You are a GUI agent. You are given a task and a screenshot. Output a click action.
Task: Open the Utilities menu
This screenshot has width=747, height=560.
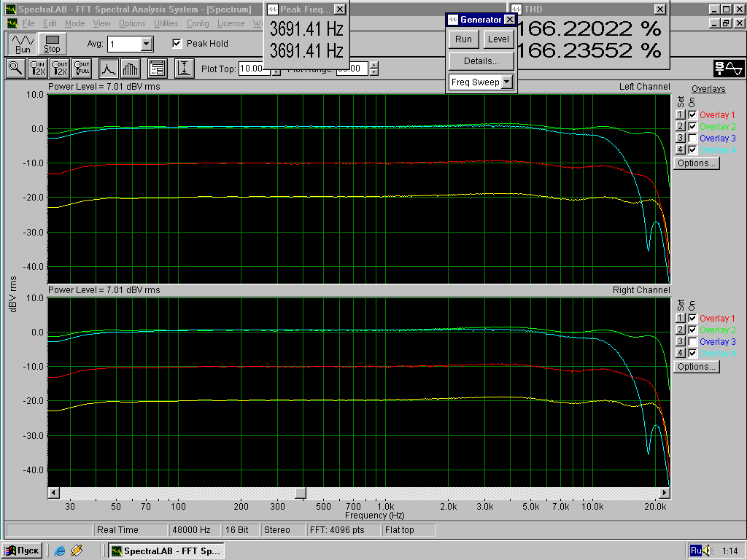click(166, 23)
